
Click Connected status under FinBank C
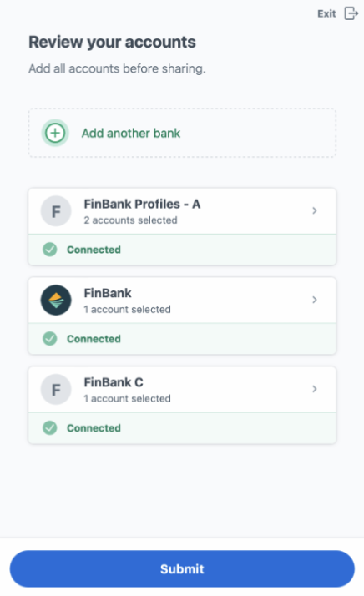pos(94,428)
